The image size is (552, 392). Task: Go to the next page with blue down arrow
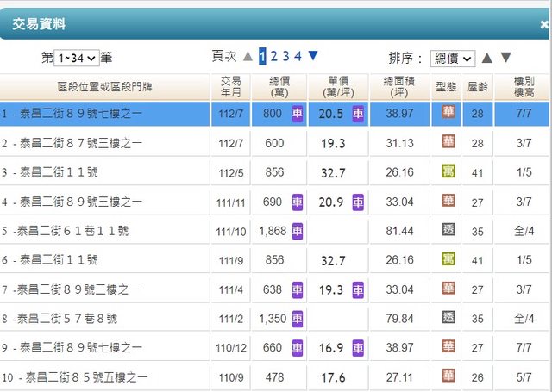[x=313, y=56]
